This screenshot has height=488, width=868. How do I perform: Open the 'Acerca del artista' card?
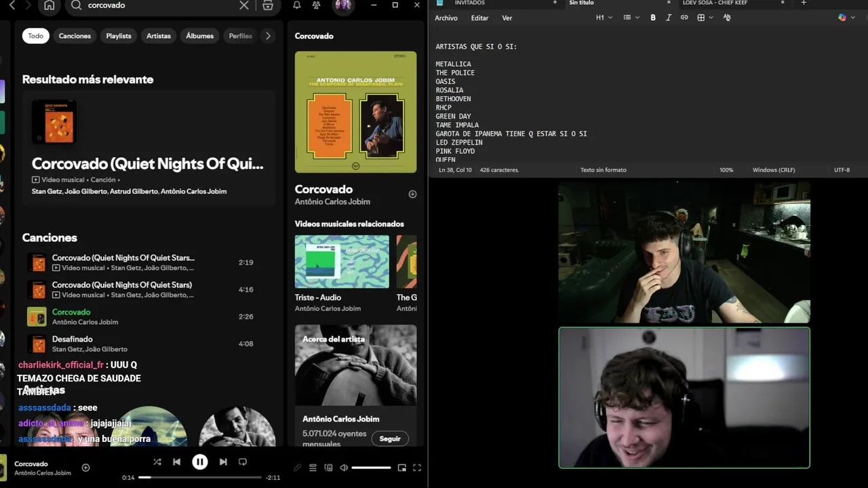tap(356, 385)
